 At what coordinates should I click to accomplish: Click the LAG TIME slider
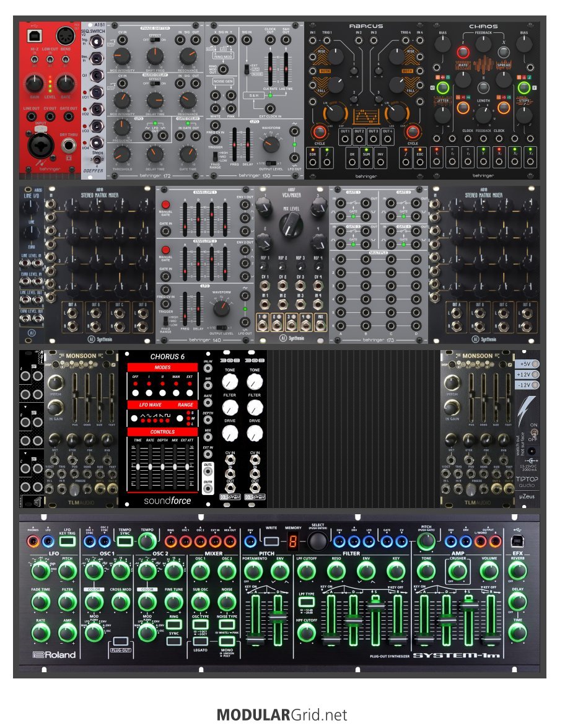[286, 69]
